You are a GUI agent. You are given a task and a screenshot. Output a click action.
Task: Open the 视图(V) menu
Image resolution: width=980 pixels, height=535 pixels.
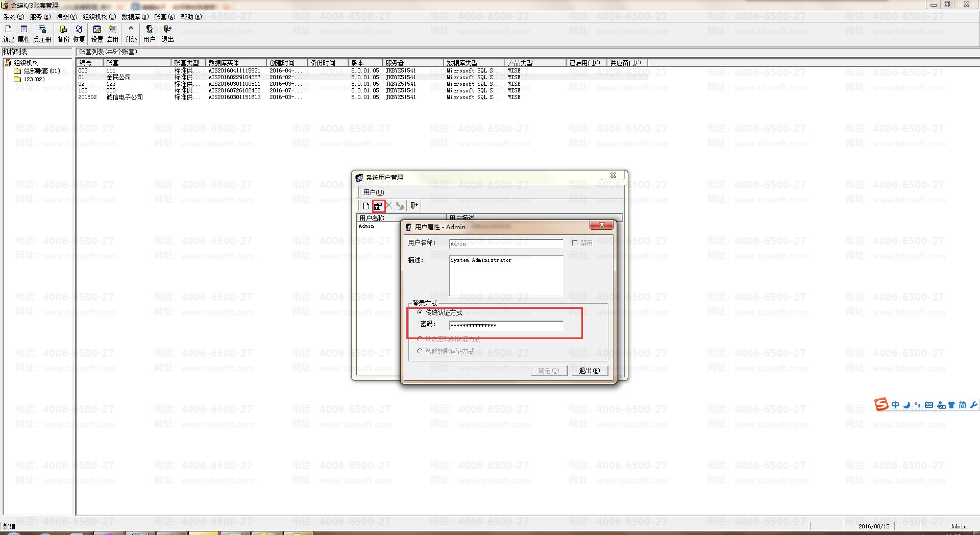click(67, 17)
